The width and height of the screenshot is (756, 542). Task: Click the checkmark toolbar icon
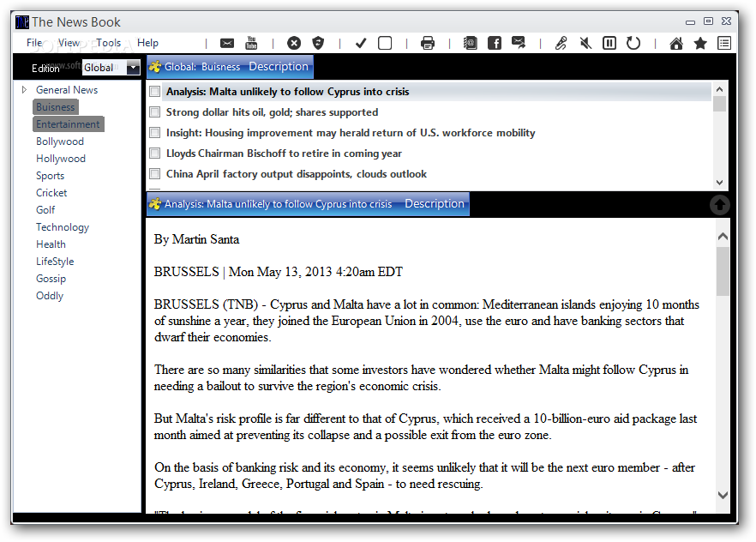click(x=361, y=44)
